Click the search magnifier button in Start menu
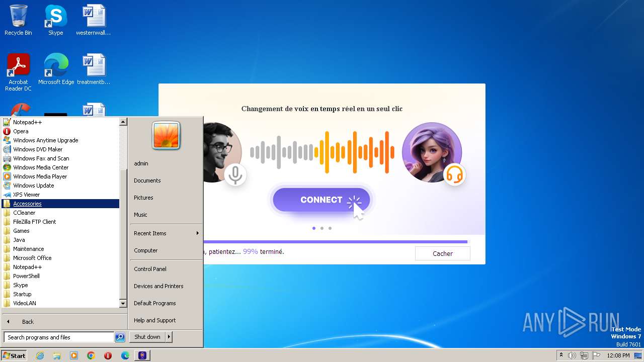This screenshot has width=644, height=362. tap(120, 337)
